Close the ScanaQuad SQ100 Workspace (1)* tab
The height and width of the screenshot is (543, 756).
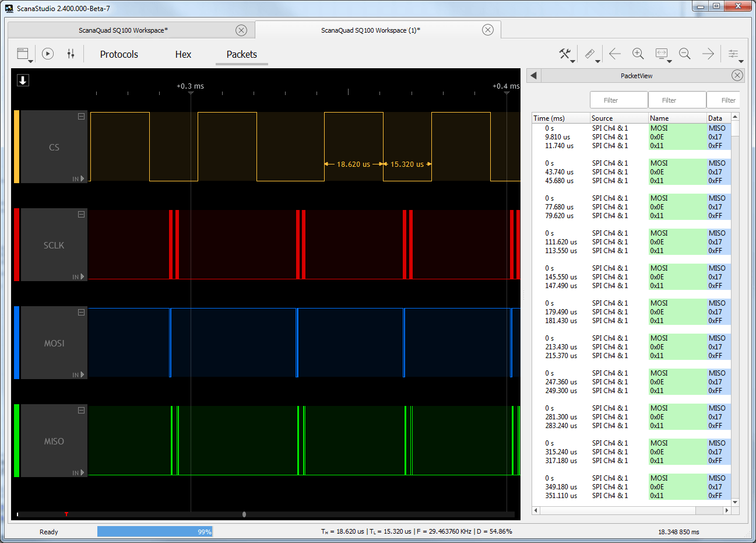pyautogui.click(x=488, y=30)
